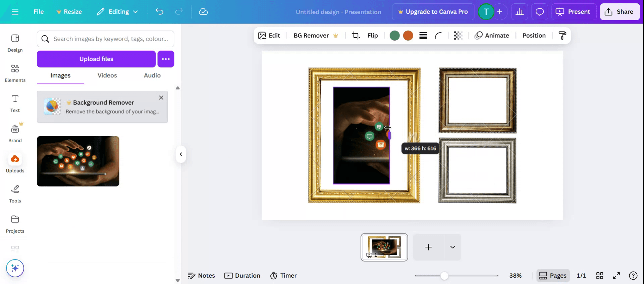The height and width of the screenshot is (284, 644).
Task: Collapse the side panel arrow
Action: click(181, 154)
